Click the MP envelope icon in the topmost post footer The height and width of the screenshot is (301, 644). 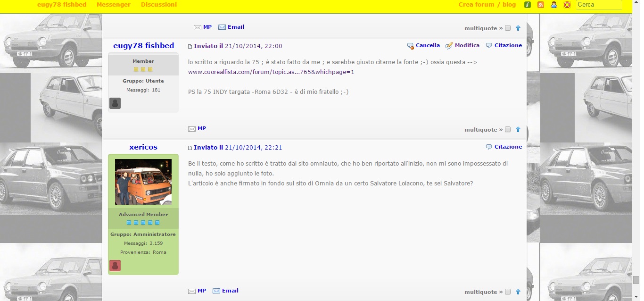pyautogui.click(x=198, y=27)
